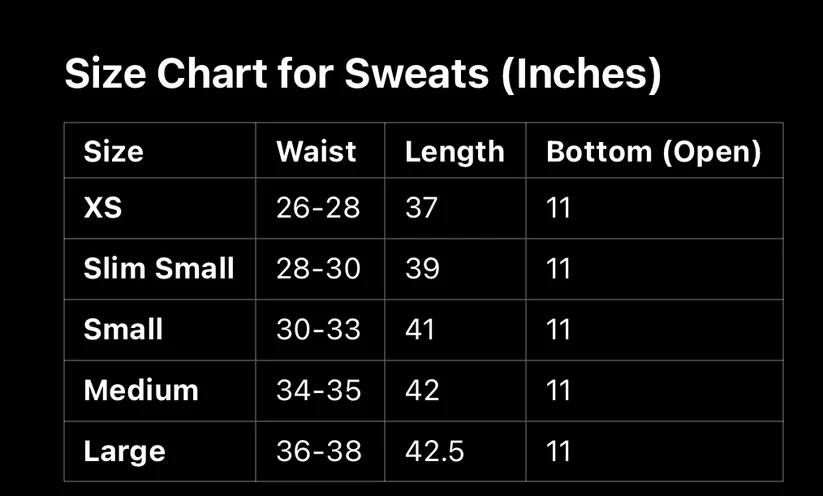Click the 42.5 length cell

point(434,450)
